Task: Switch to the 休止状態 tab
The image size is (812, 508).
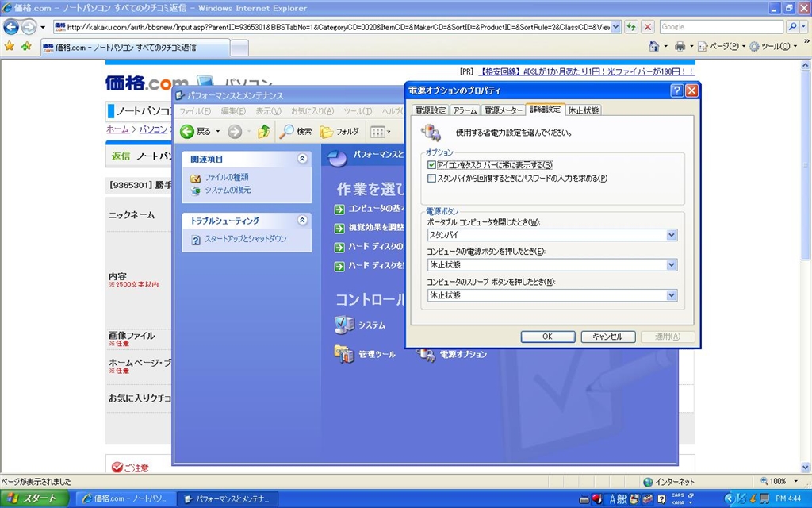Action: pos(583,110)
